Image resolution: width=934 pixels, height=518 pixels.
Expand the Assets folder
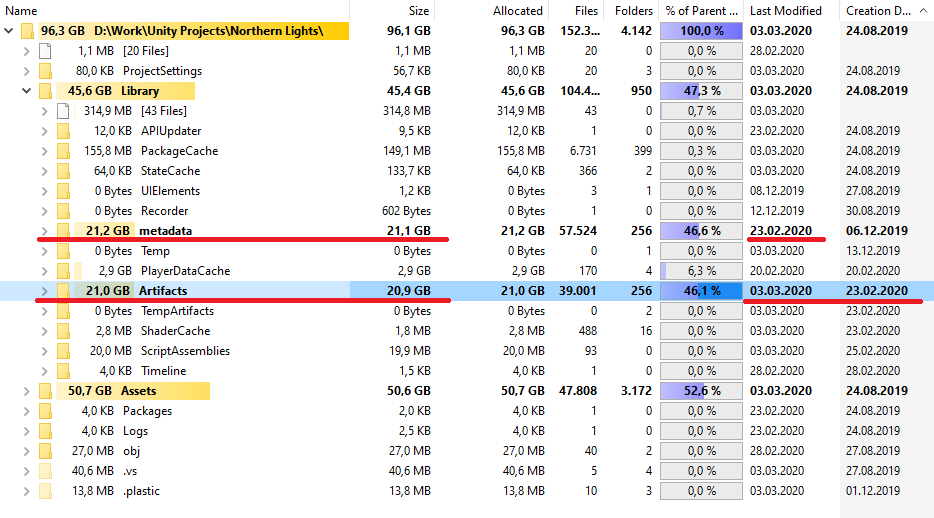tap(27, 391)
